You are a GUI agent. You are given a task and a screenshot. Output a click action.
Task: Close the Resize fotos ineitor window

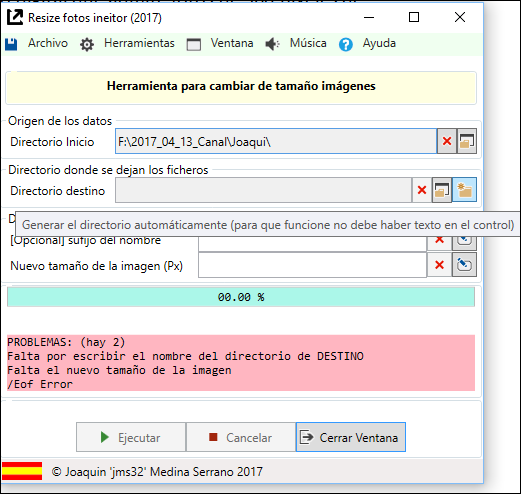coord(460,17)
